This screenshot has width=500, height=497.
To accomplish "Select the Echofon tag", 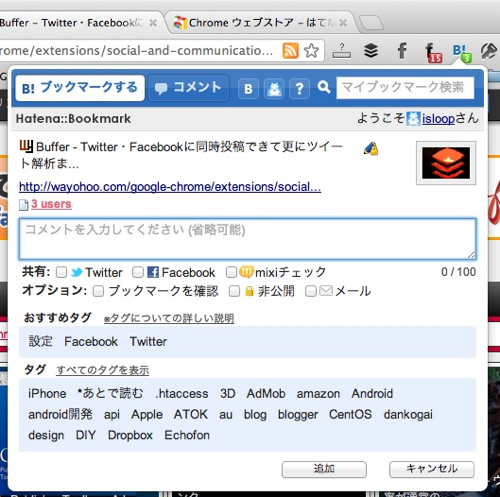I will point(187,435).
